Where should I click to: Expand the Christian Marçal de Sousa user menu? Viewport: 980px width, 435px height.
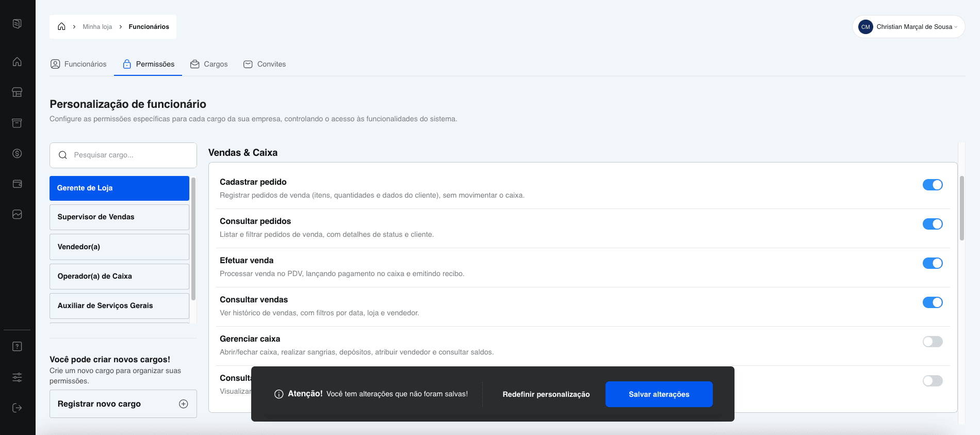click(x=908, y=27)
